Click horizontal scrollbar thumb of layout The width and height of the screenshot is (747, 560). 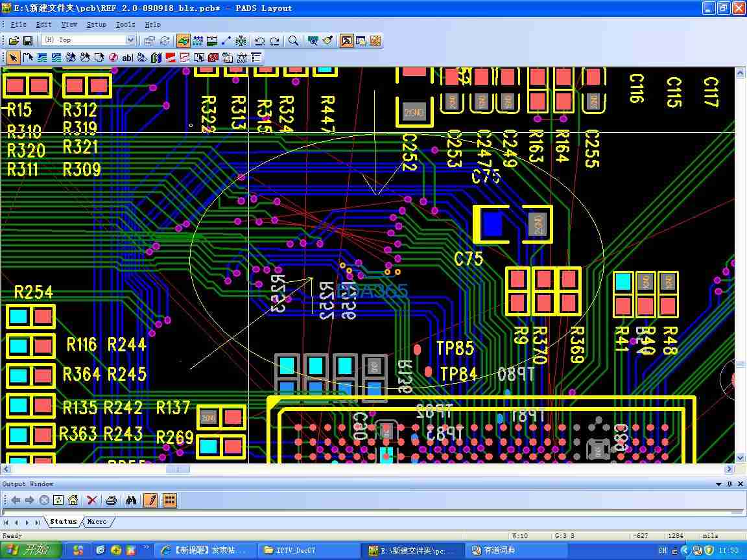coord(178,469)
